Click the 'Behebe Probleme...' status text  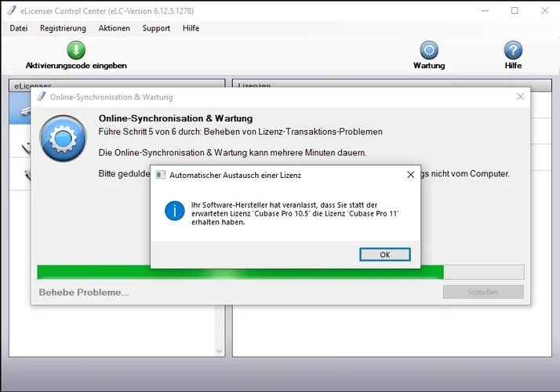[84, 292]
